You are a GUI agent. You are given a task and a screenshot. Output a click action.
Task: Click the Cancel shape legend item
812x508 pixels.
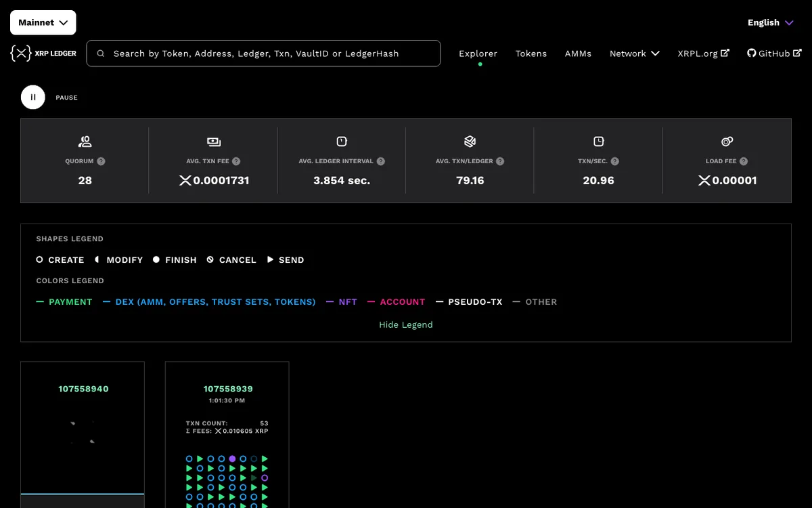pos(231,260)
